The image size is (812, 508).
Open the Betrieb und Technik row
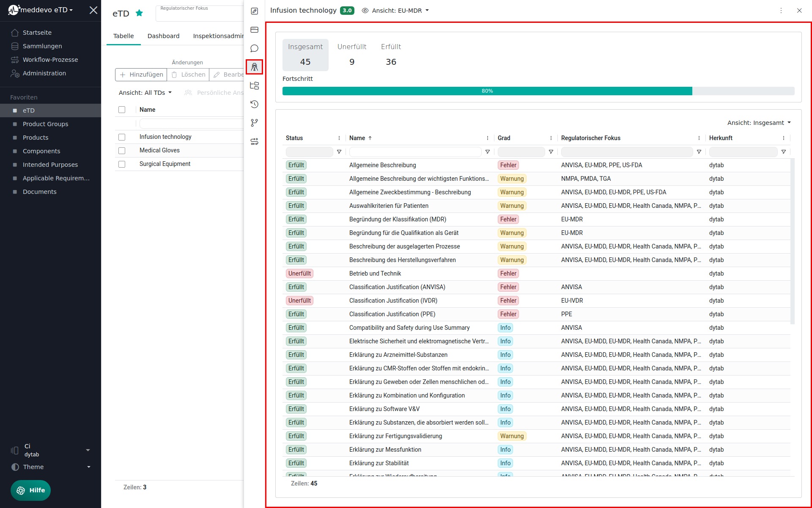536,273
